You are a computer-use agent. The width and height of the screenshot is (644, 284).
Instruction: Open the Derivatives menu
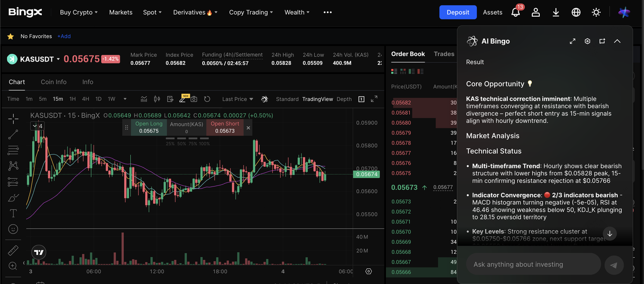click(195, 12)
